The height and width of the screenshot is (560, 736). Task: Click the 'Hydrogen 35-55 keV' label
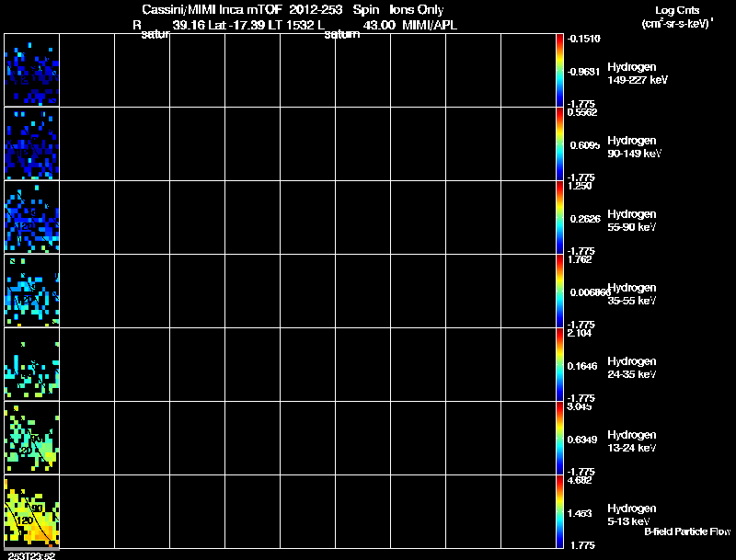pyautogui.click(x=632, y=294)
